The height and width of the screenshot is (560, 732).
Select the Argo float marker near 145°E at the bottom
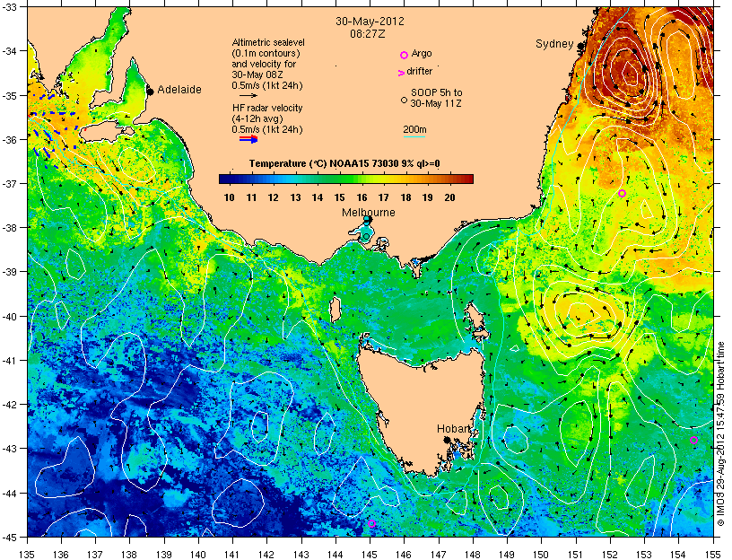click(x=371, y=523)
